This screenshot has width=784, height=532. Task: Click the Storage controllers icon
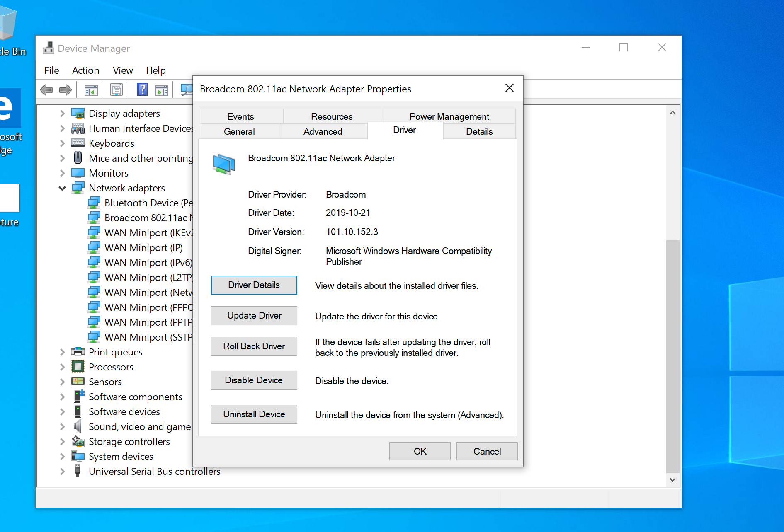(x=78, y=441)
